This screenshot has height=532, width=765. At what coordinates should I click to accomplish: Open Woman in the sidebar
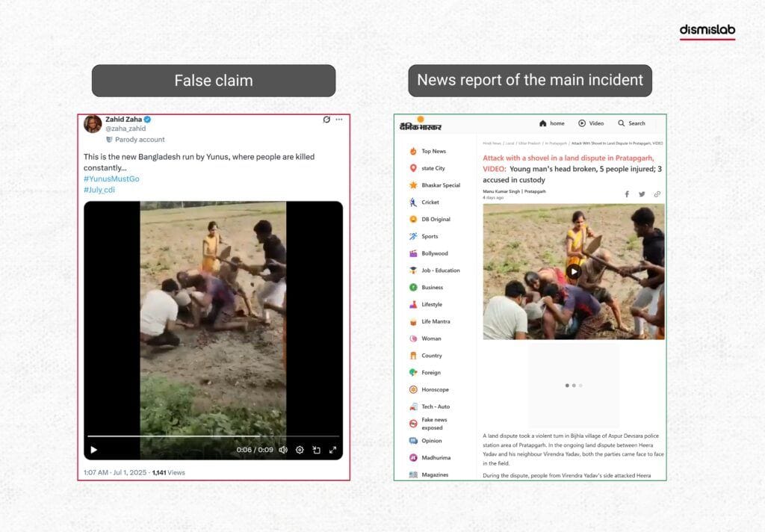(x=425, y=338)
